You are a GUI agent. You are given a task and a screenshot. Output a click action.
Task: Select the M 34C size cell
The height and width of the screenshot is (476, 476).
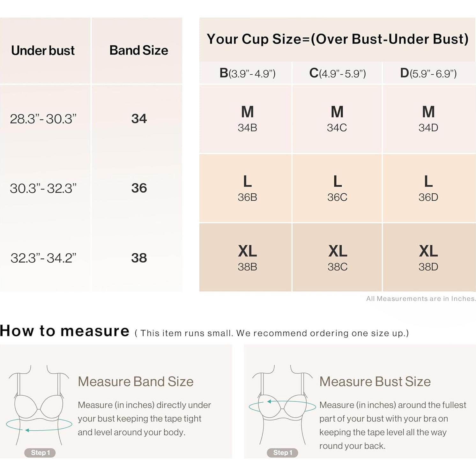point(337,119)
